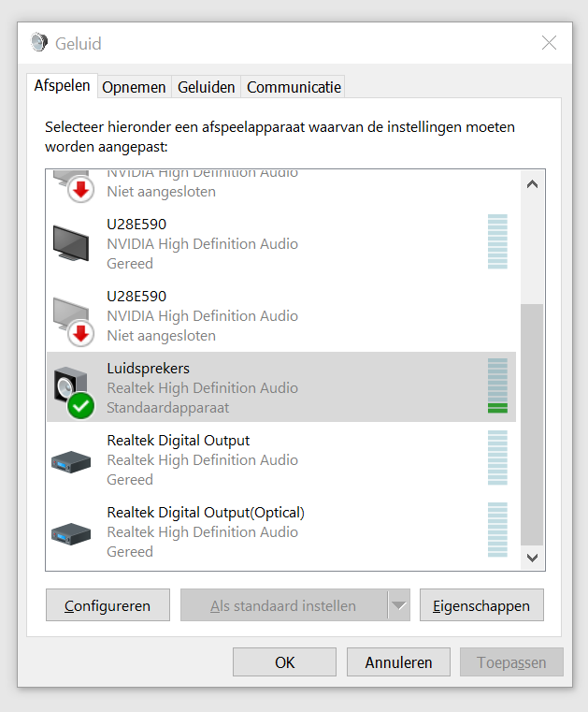Click the Realtek Digital Output(Optical) device icon
The image size is (588, 712).
(x=71, y=534)
